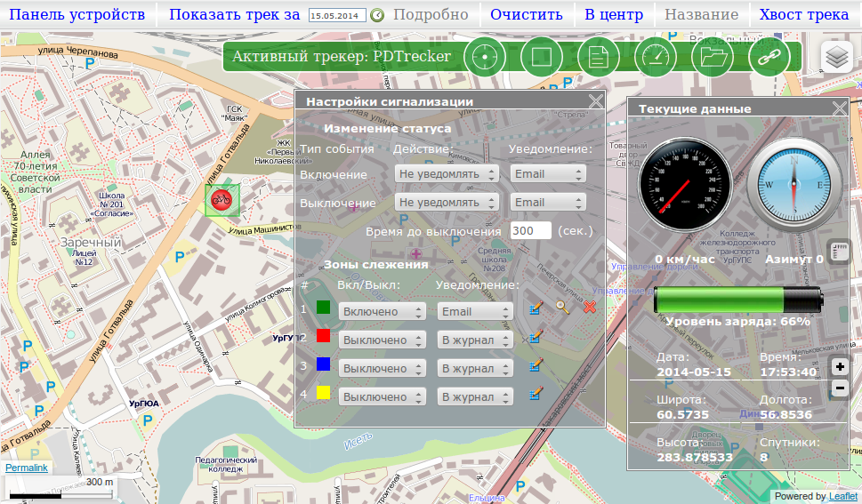Zoom in the map with plus button
The height and width of the screenshot is (504, 862).
click(840, 367)
